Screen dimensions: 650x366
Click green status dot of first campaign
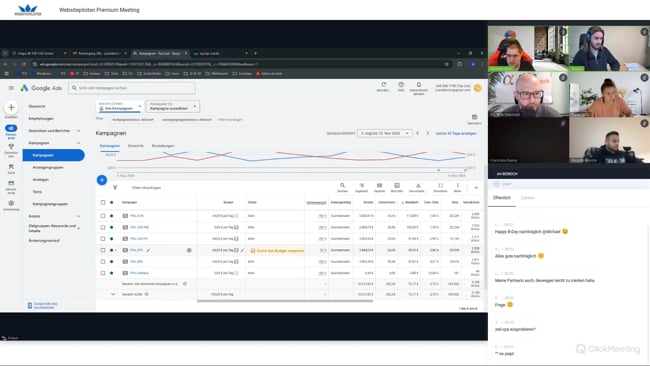[112, 216]
